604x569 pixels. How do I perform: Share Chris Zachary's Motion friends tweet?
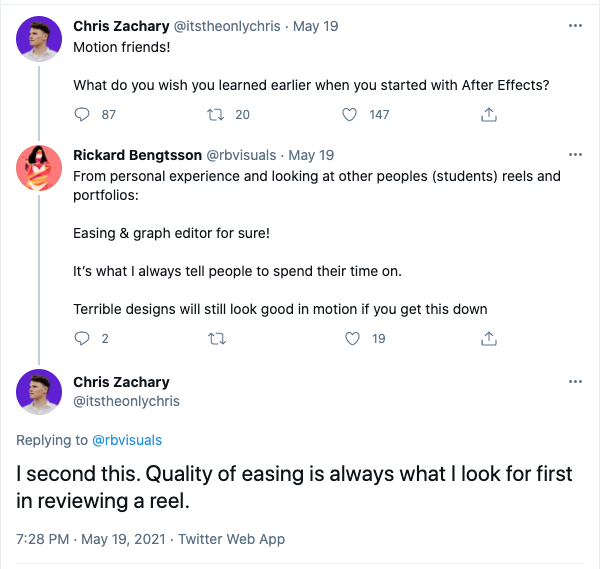(489, 115)
